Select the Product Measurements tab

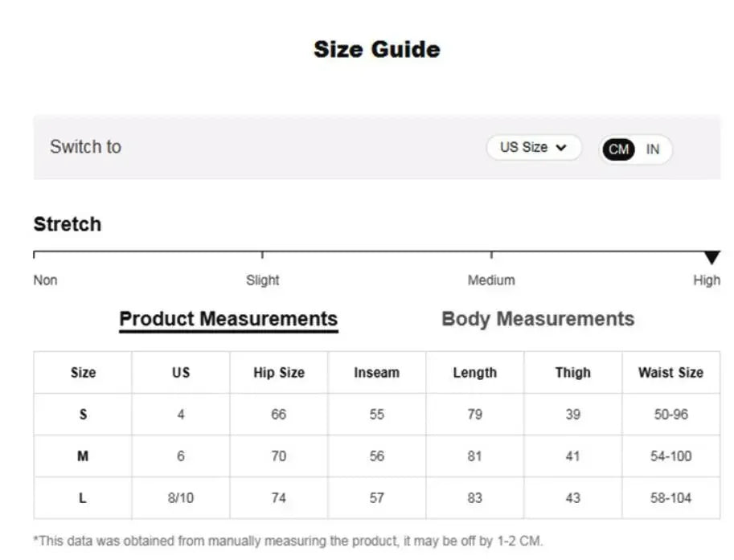point(228,319)
